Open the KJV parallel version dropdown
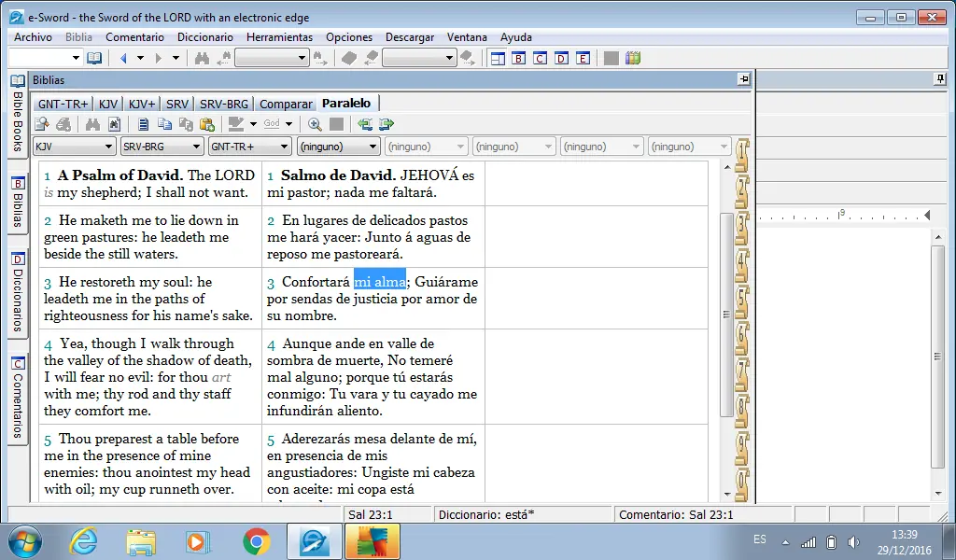This screenshot has width=956, height=560. (75, 147)
